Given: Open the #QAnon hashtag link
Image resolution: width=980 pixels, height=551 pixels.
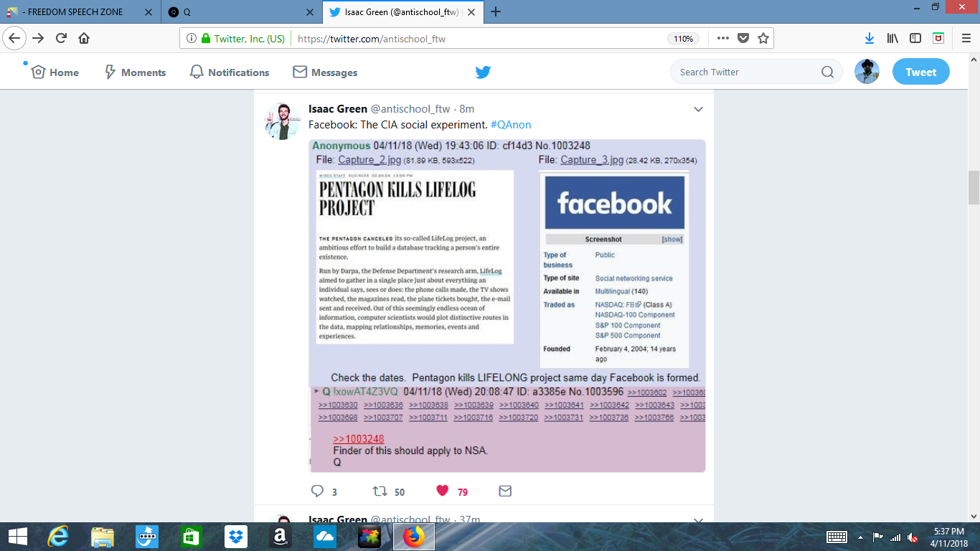Looking at the screenshot, I should coord(511,125).
